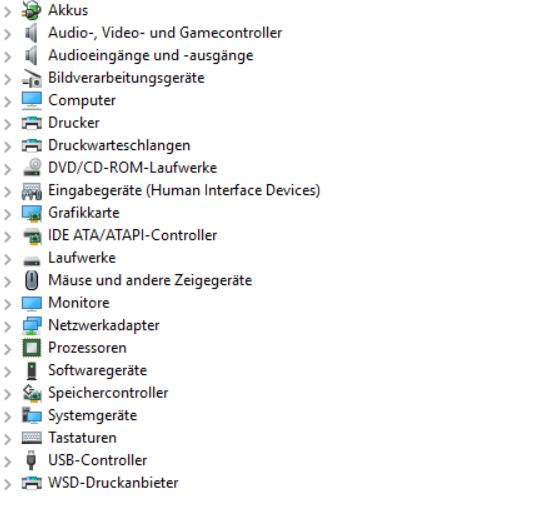Click the Akkus battery icon
This screenshot has width=548, height=509.
tap(31, 10)
